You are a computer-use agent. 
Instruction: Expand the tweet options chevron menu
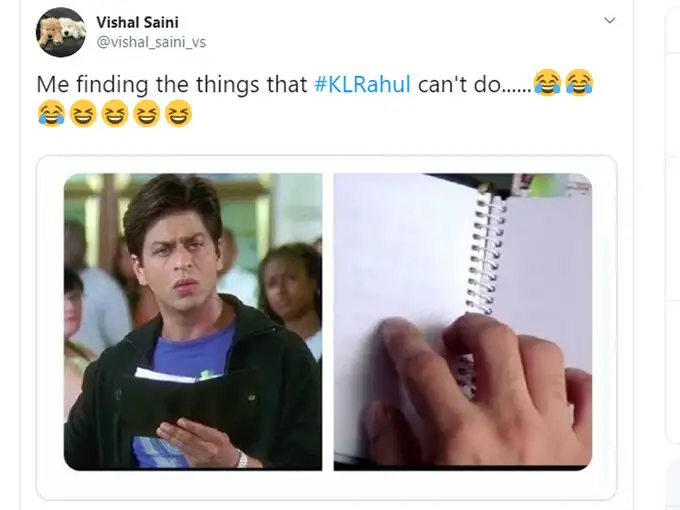(610, 20)
